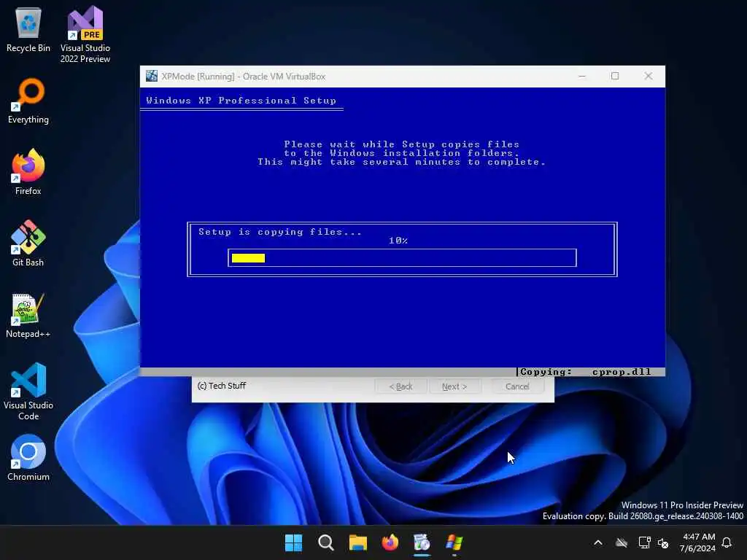Open taskbar Search
747x560 pixels.
326,542
